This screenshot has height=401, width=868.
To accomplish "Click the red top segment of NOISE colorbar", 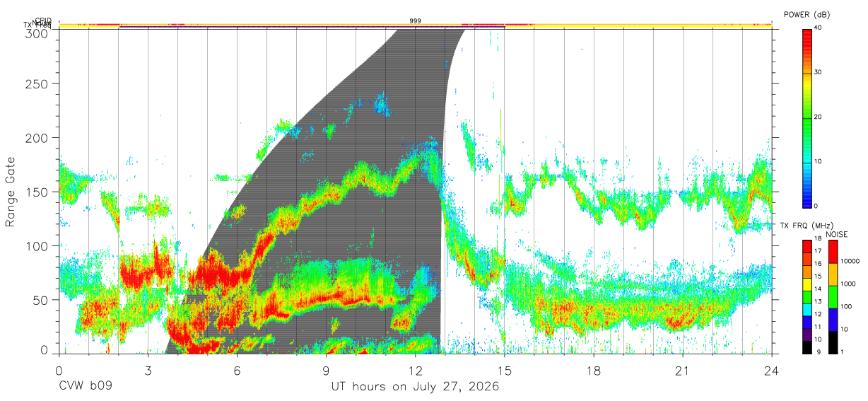I will tap(833, 252).
